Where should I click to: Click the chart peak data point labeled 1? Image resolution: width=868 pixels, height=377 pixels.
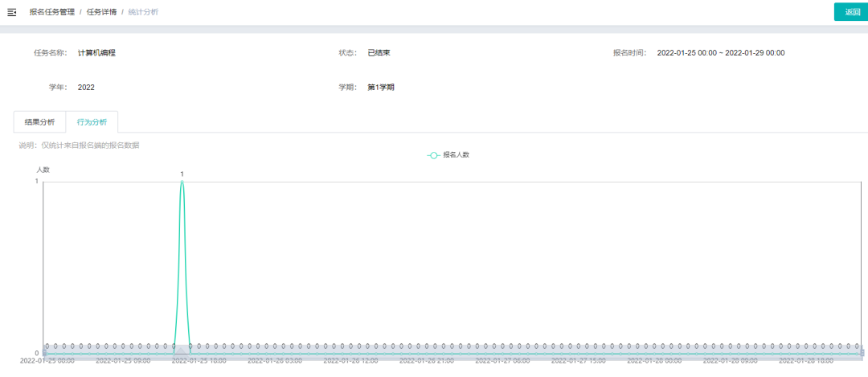[x=182, y=182]
